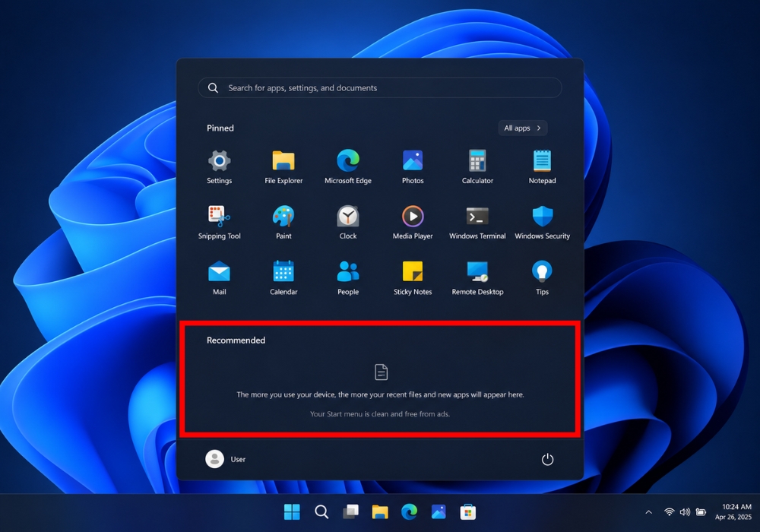Open the Photos app in the Pinned grid
Viewport: 760px width, 532px height.
(x=413, y=167)
